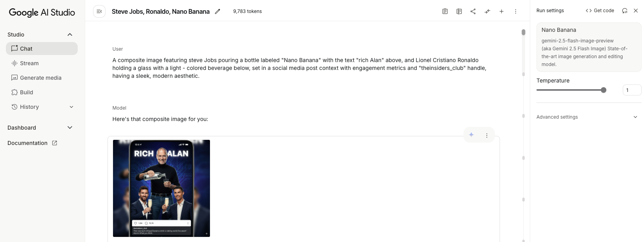Close the Run settings panel
Viewport: 644px width, 242px height.
click(636, 11)
